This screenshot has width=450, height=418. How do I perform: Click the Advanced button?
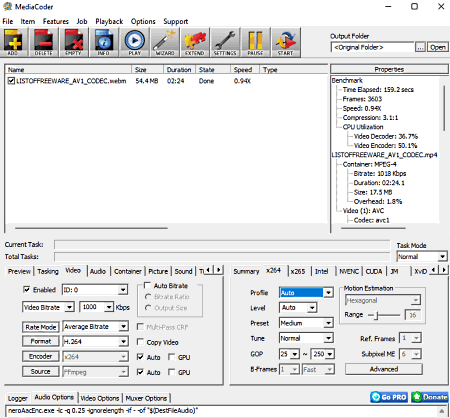[x=384, y=369]
